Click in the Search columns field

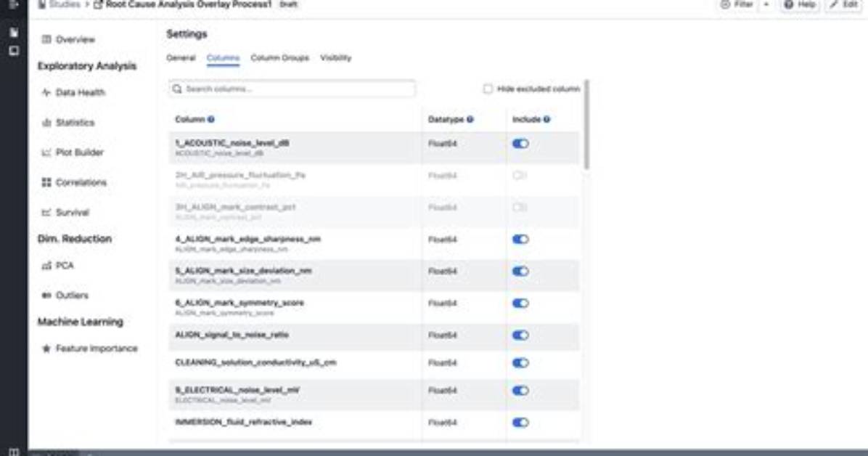point(292,89)
